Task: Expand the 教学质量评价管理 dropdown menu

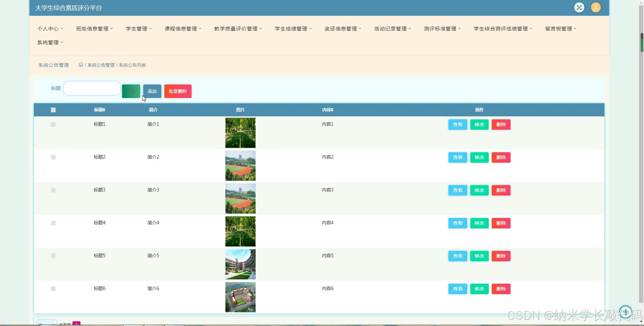Action: (x=238, y=29)
